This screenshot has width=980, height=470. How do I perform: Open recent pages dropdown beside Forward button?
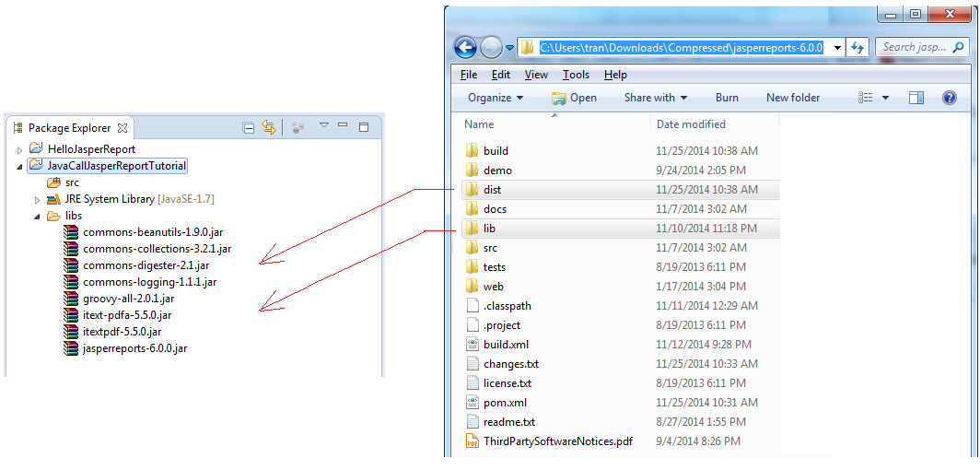point(509,48)
